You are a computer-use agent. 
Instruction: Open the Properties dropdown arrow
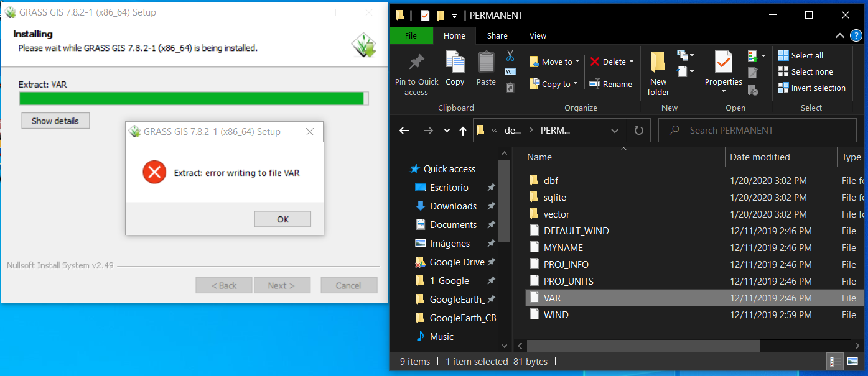coord(723,91)
